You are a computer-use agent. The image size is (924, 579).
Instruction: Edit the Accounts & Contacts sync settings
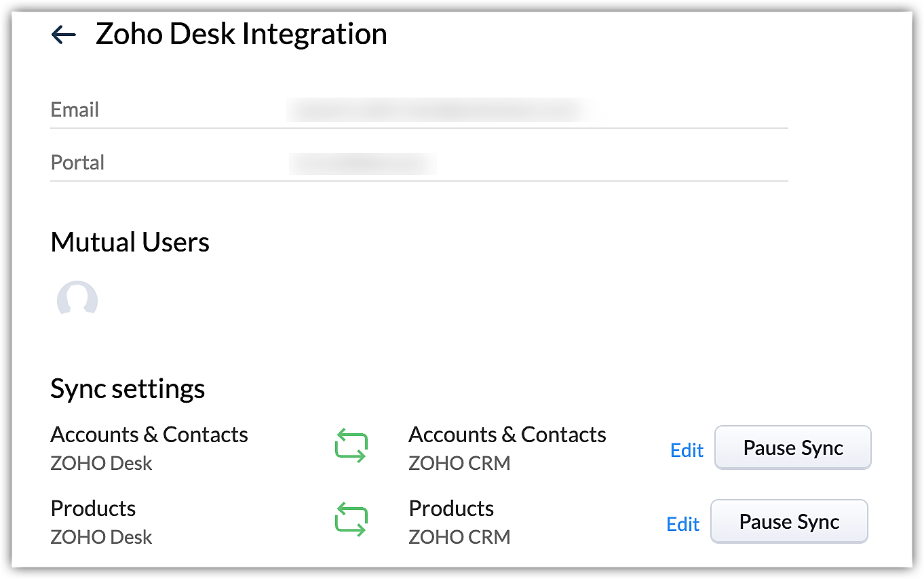687,450
